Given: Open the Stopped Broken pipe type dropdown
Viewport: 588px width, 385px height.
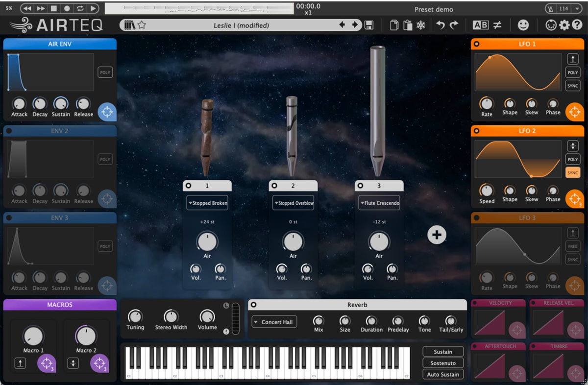Looking at the screenshot, I should tap(207, 203).
